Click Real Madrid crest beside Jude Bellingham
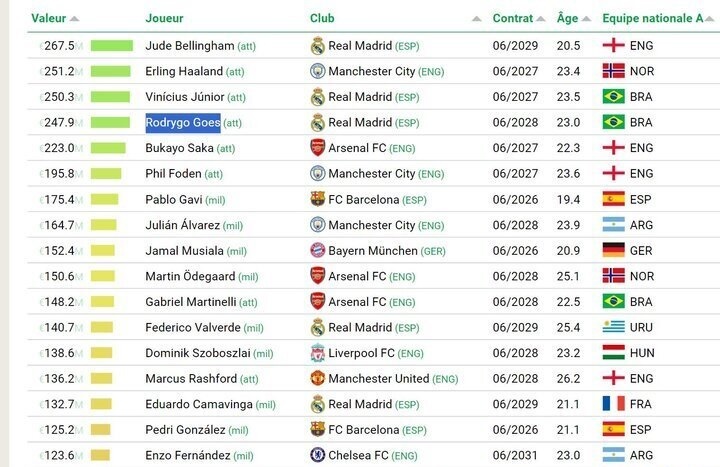This screenshot has height=467, width=720. 318,46
